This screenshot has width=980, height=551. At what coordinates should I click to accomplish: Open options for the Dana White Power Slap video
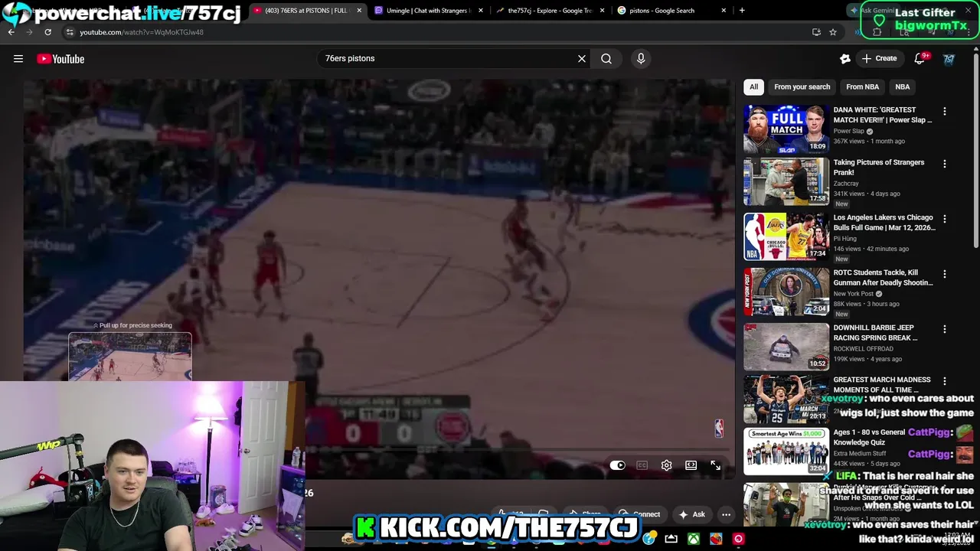[x=944, y=112]
